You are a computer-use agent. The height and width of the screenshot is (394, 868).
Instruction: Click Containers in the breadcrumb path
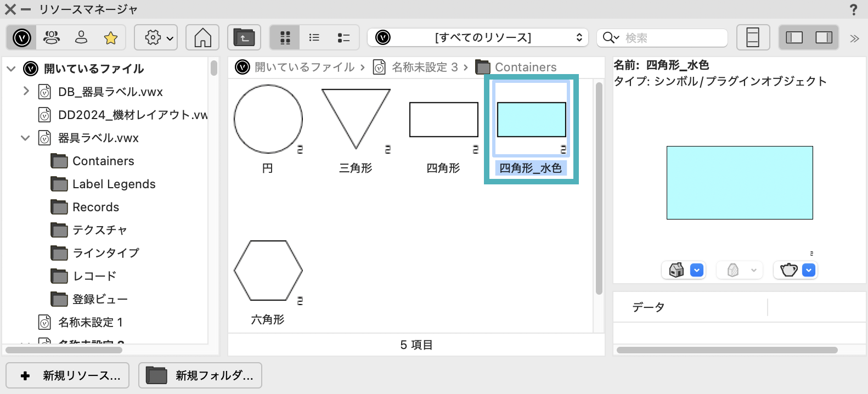click(x=525, y=67)
